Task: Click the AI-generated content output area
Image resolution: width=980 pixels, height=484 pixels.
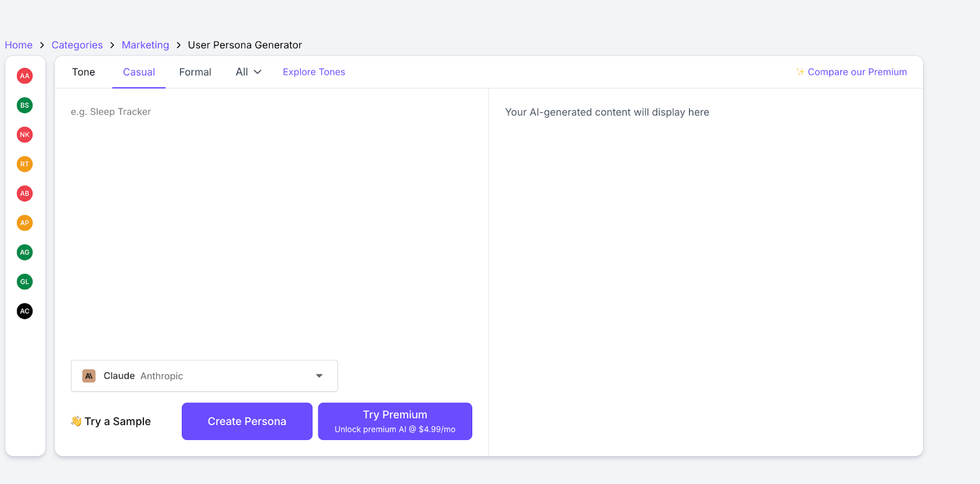Action: (706, 273)
